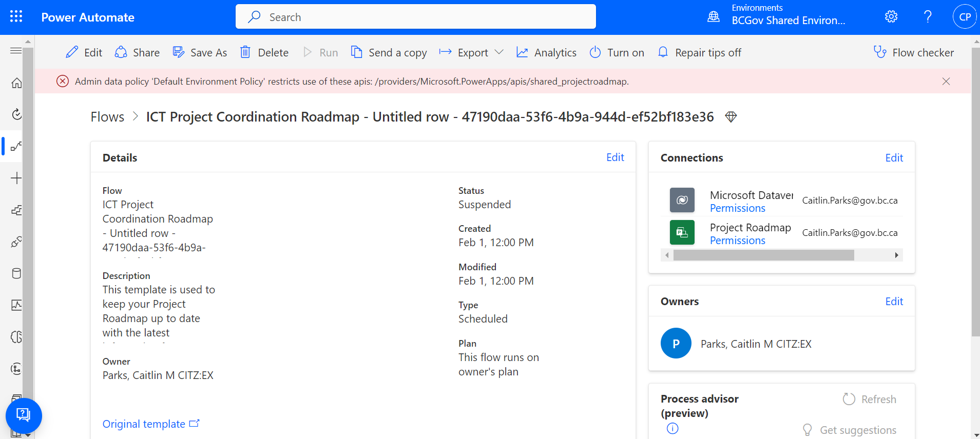Open Templates icon in sidebar
This screenshot has width=980, height=439.
click(x=16, y=210)
